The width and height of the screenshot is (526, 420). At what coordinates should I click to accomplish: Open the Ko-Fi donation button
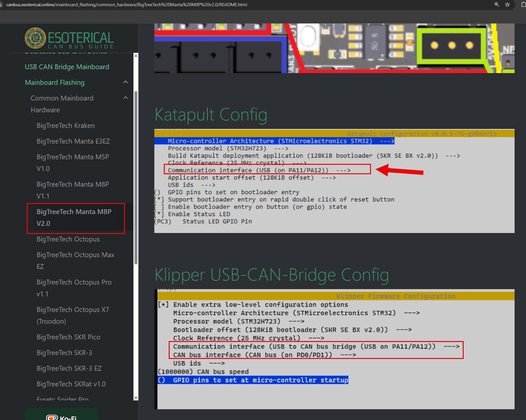(x=61, y=416)
